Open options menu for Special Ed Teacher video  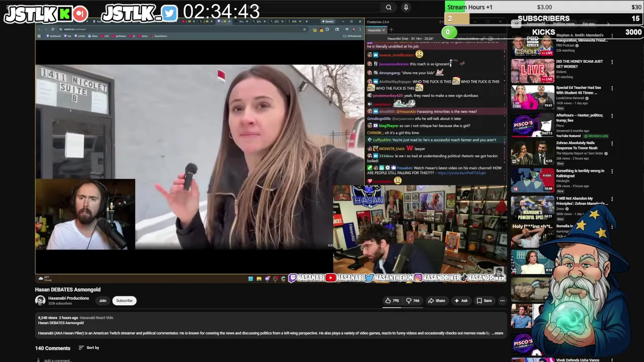pos(612,88)
